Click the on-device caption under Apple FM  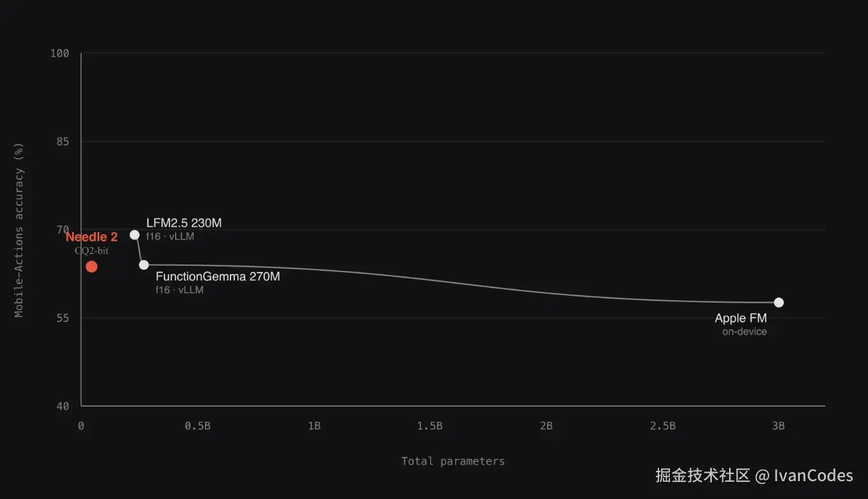pos(744,332)
